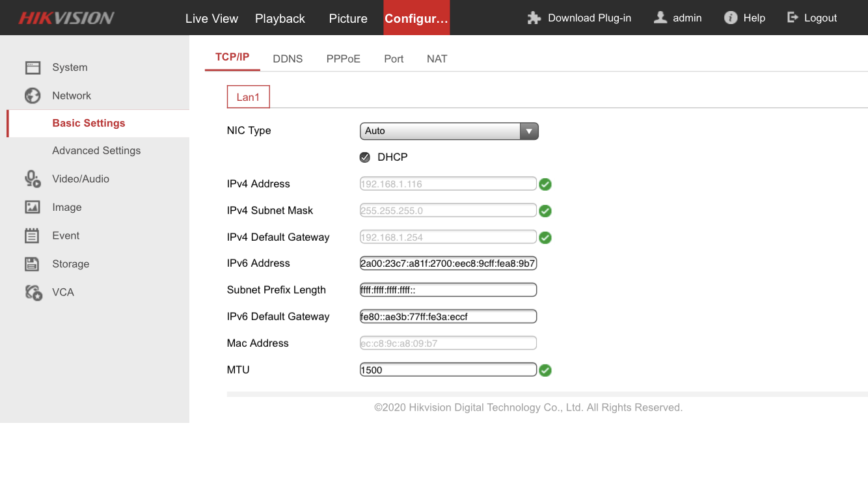Switch to the DDNS tab
Image resolution: width=868 pixels, height=488 pixels.
[288, 59]
